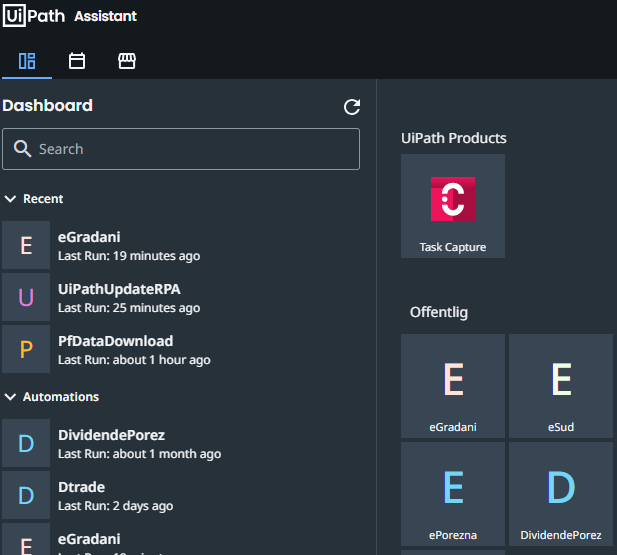Open the Dashboard home tab icon
This screenshot has height=555, width=617.
point(27,61)
